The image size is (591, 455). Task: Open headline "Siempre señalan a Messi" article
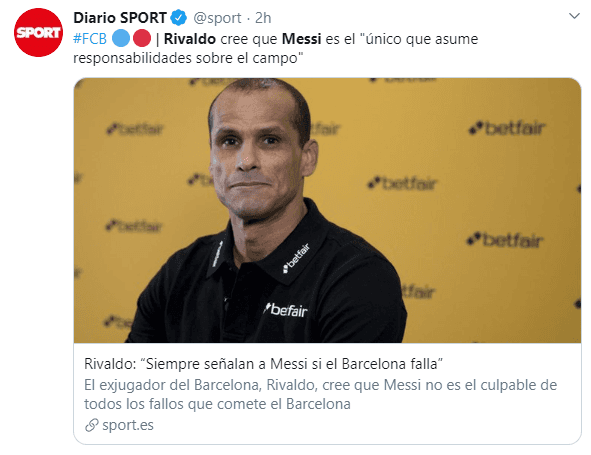[x=263, y=364]
